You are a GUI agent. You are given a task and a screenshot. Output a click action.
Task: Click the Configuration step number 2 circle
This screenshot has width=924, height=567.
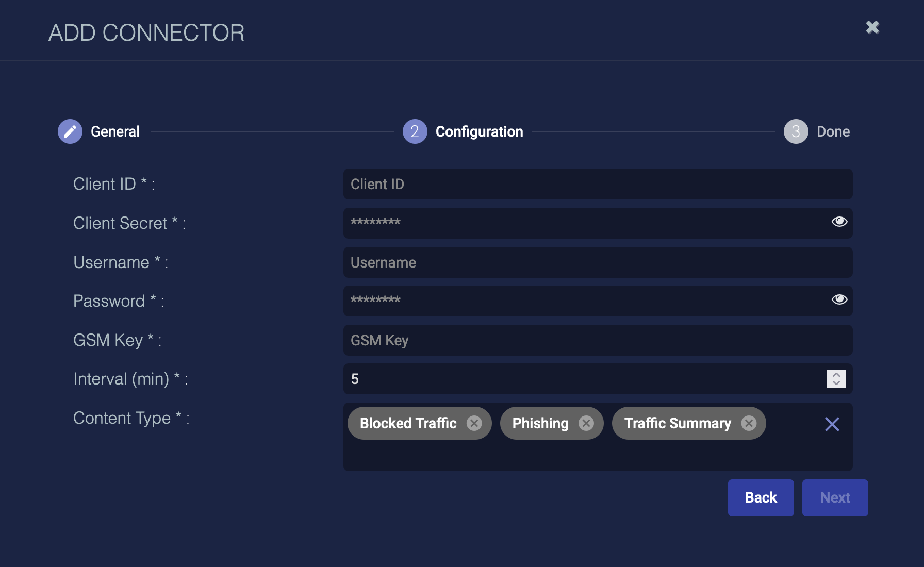click(415, 131)
